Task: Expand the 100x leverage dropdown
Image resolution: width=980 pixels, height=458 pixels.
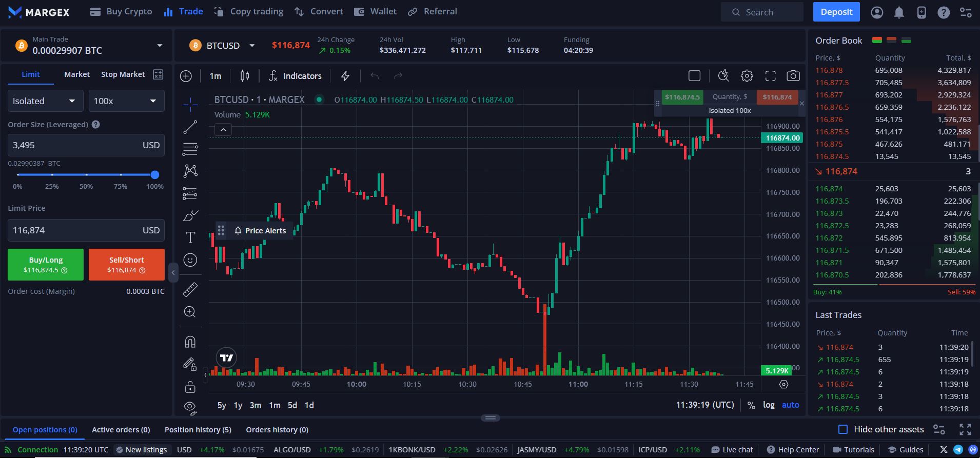Action: [x=126, y=101]
